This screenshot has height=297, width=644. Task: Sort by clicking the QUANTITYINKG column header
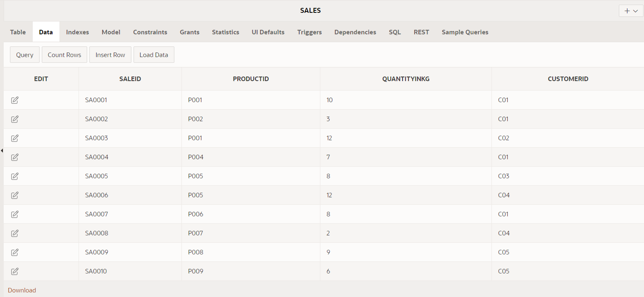[x=405, y=79]
